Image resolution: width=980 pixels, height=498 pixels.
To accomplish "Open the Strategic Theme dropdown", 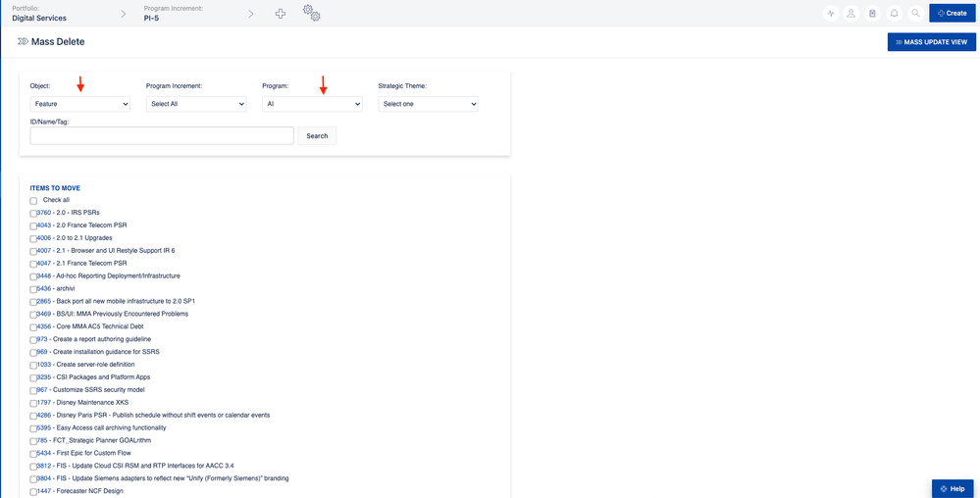I will coord(428,104).
